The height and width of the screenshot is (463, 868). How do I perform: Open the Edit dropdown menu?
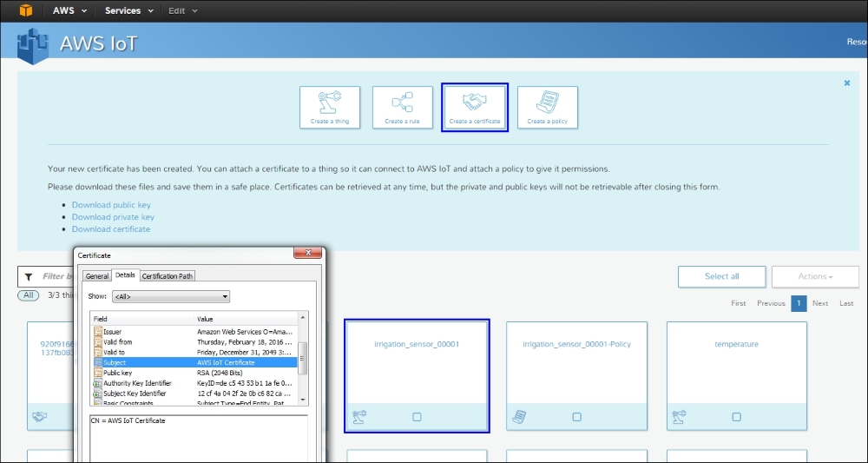click(182, 10)
